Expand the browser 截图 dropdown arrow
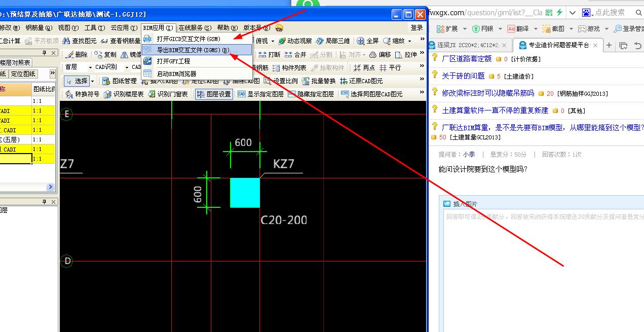 pyautogui.click(x=571, y=29)
